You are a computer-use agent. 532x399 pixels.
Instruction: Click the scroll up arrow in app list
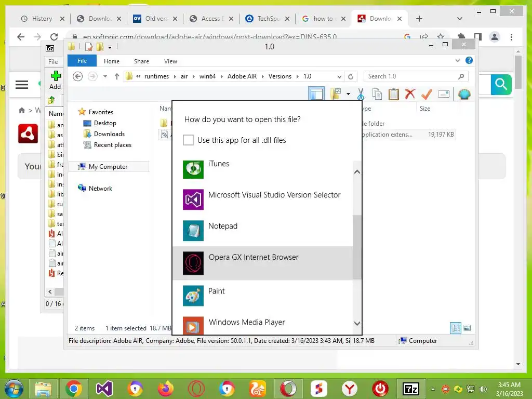(x=357, y=171)
